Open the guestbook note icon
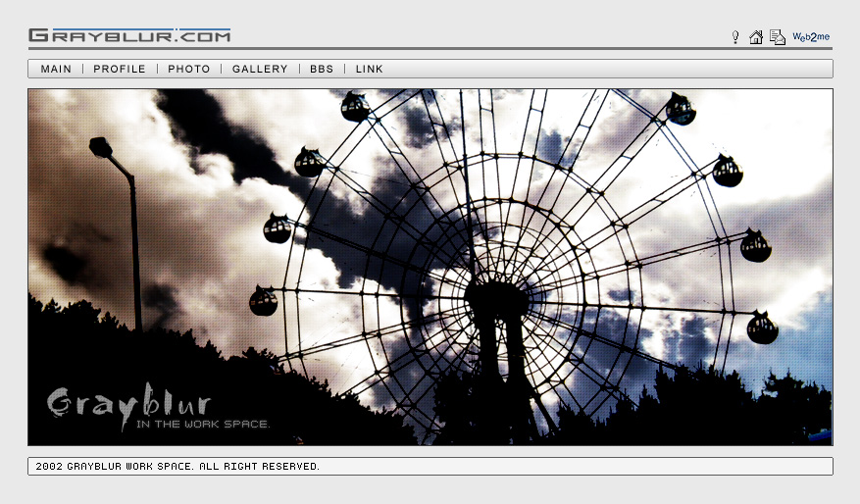860x504 pixels. (x=778, y=37)
